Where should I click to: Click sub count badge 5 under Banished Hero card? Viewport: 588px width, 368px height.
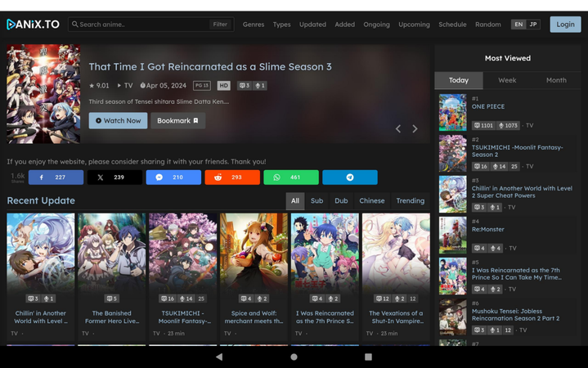tap(112, 298)
